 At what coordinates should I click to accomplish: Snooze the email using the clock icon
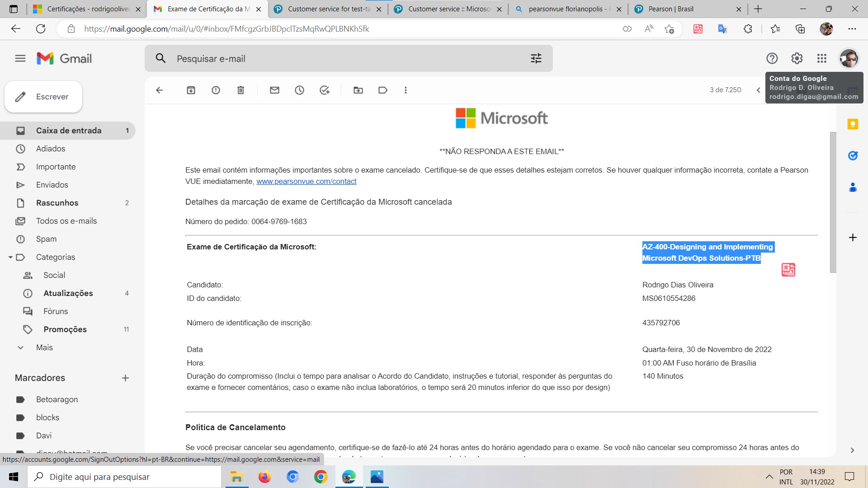[x=299, y=90]
